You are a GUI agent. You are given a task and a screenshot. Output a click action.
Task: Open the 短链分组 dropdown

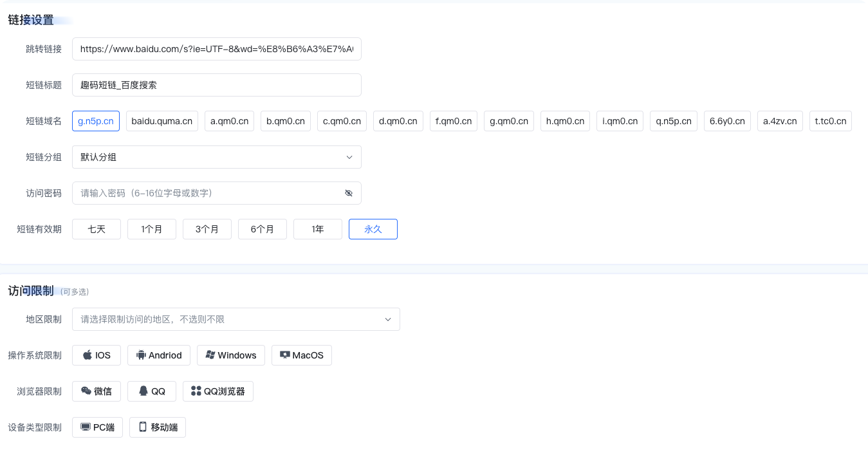216,156
